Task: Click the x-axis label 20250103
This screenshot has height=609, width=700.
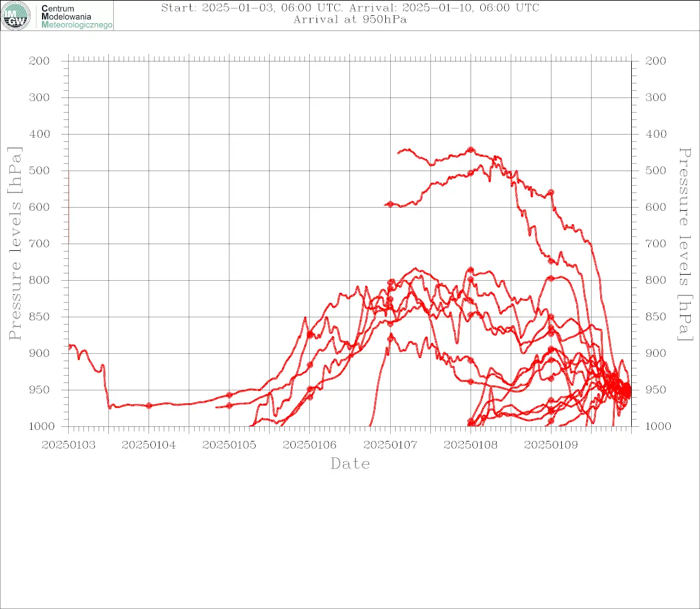Action: [x=68, y=445]
